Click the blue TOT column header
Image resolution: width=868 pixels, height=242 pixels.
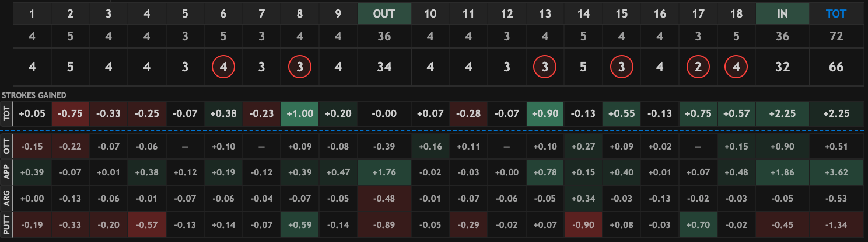836,14
